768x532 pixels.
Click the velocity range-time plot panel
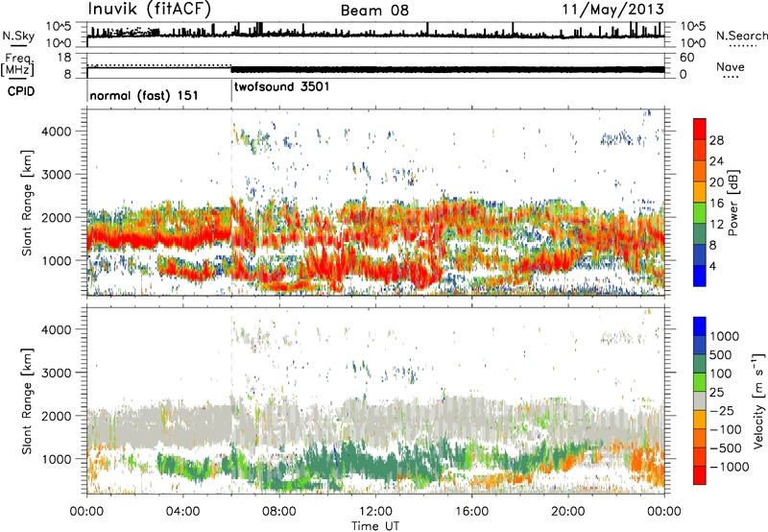click(x=375, y=400)
